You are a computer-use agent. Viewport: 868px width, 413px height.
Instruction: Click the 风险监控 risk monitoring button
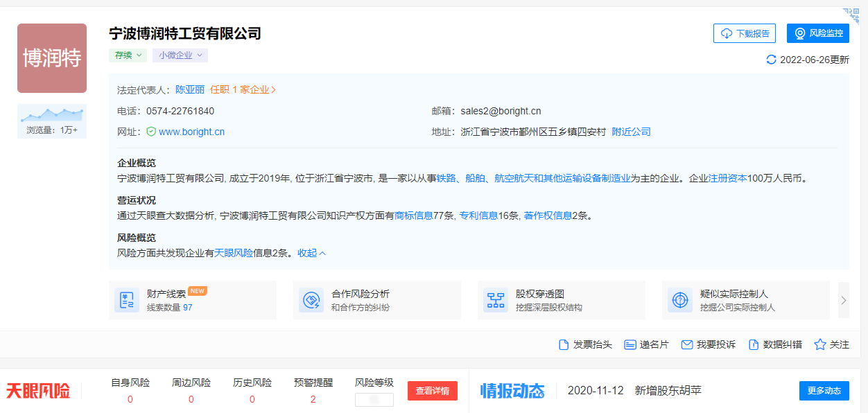click(x=817, y=33)
